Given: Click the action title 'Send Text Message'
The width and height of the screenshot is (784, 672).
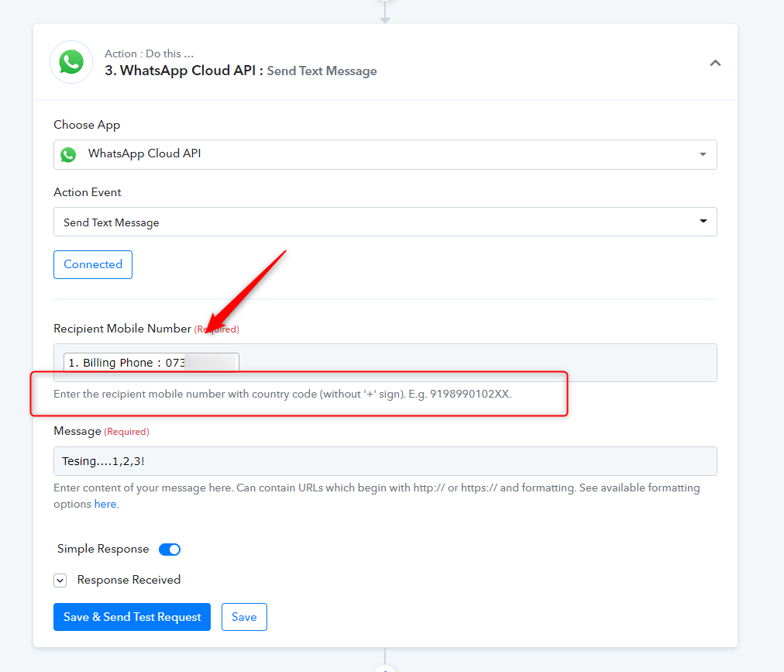Looking at the screenshot, I should 322,71.
